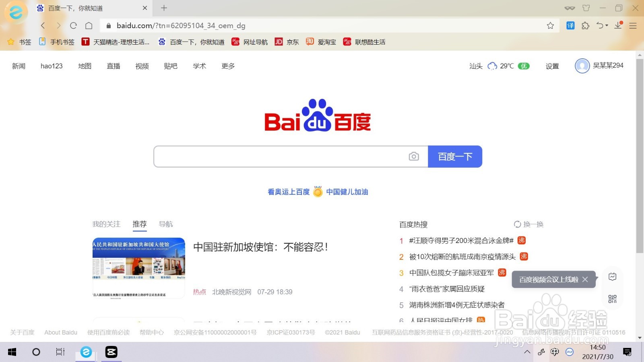Open the extensions puzzle icon
This screenshot has width=644, height=362.
click(585, 26)
